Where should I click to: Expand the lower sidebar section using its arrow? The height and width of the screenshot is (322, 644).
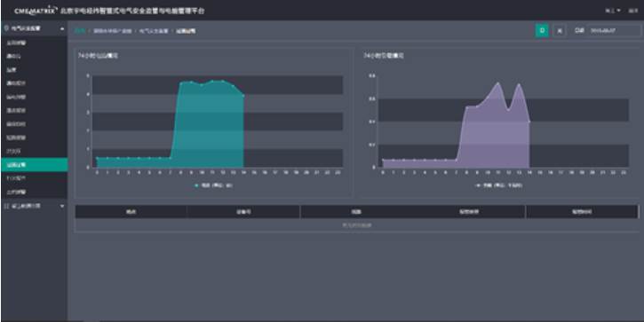[x=62, y=206]
